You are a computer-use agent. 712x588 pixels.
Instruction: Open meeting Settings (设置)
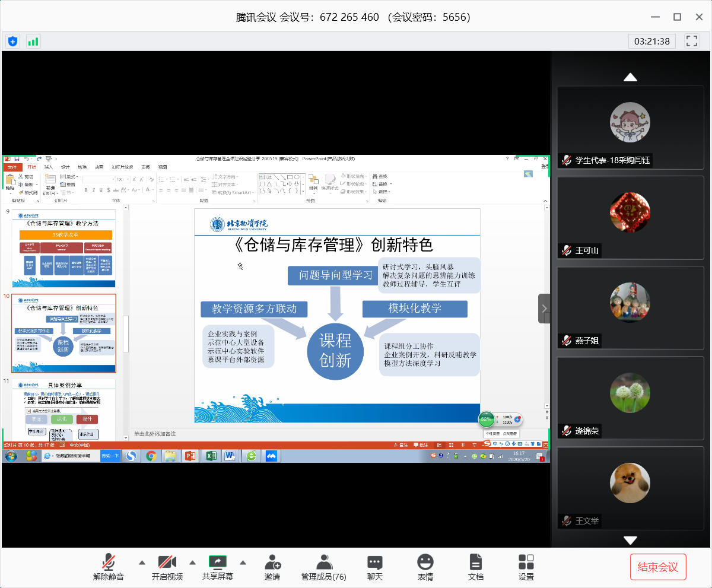point(526,567)
